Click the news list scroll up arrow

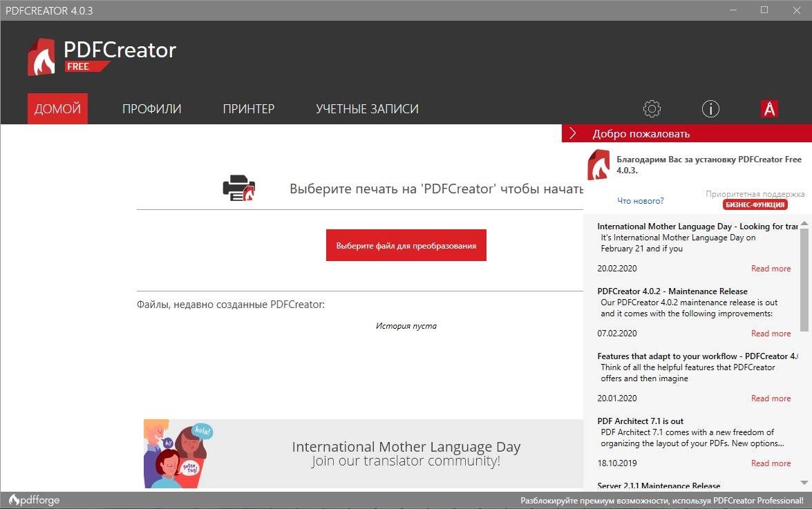[804, 224]
